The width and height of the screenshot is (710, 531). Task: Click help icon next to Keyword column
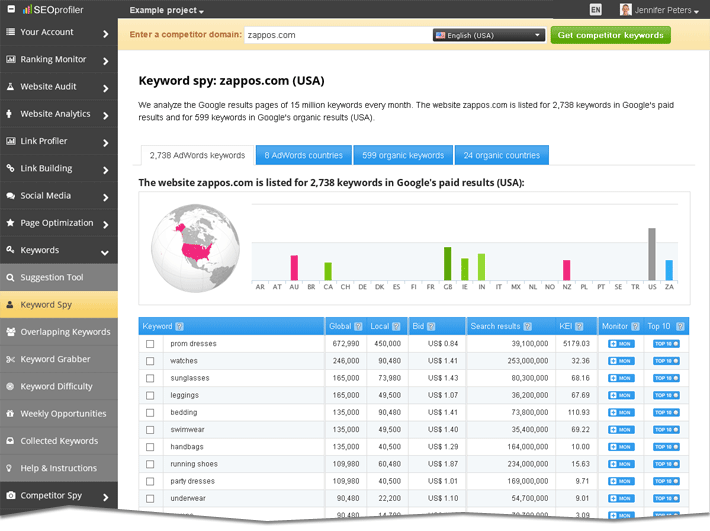click(179, 326)
